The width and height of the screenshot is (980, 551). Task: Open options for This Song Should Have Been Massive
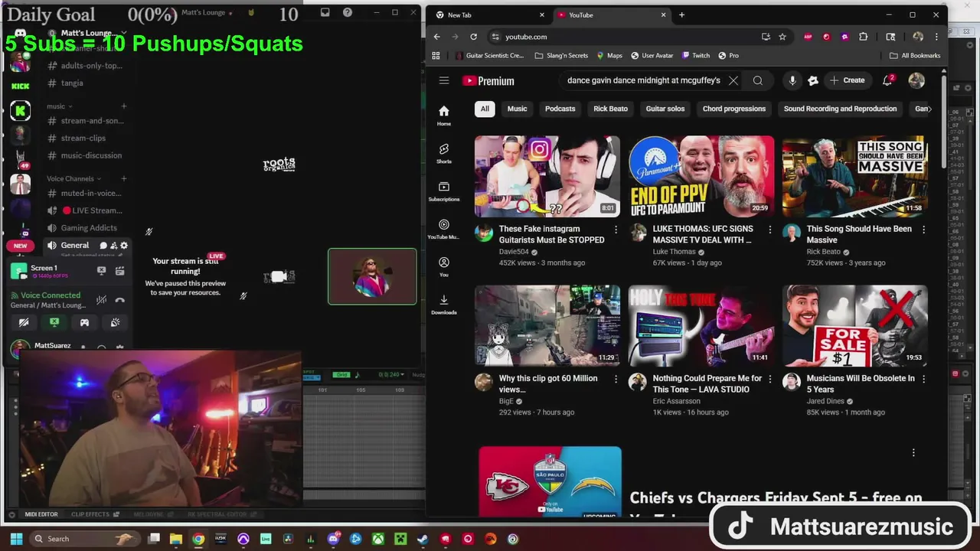(x=923, y=230)
